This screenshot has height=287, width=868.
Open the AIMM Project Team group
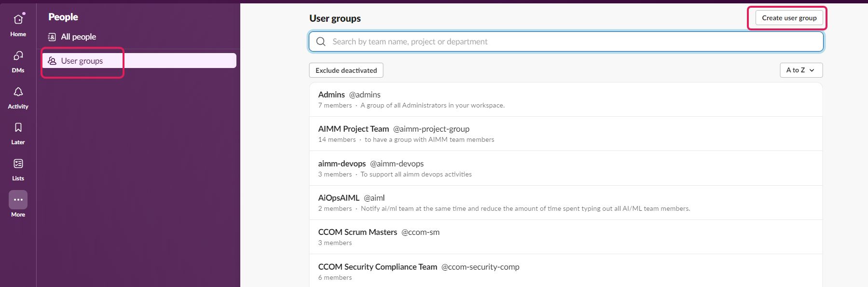pyautogui.click(x=566, y=134)
